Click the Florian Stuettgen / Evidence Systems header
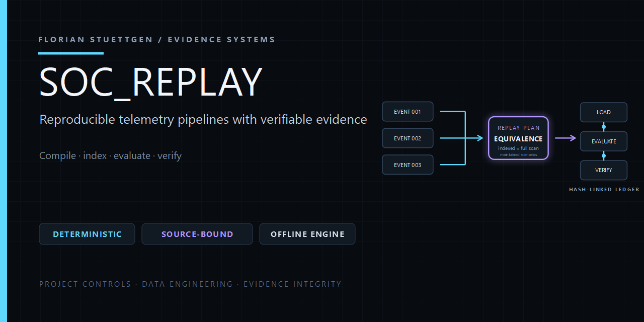Screen dimensions: 644x322 click(157, 39)
